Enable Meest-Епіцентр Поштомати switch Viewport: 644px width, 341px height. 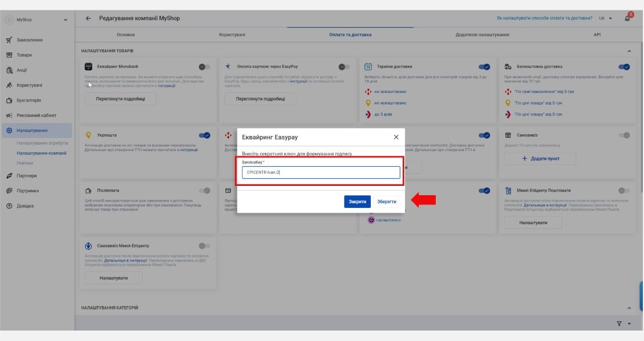pos(624,191)
